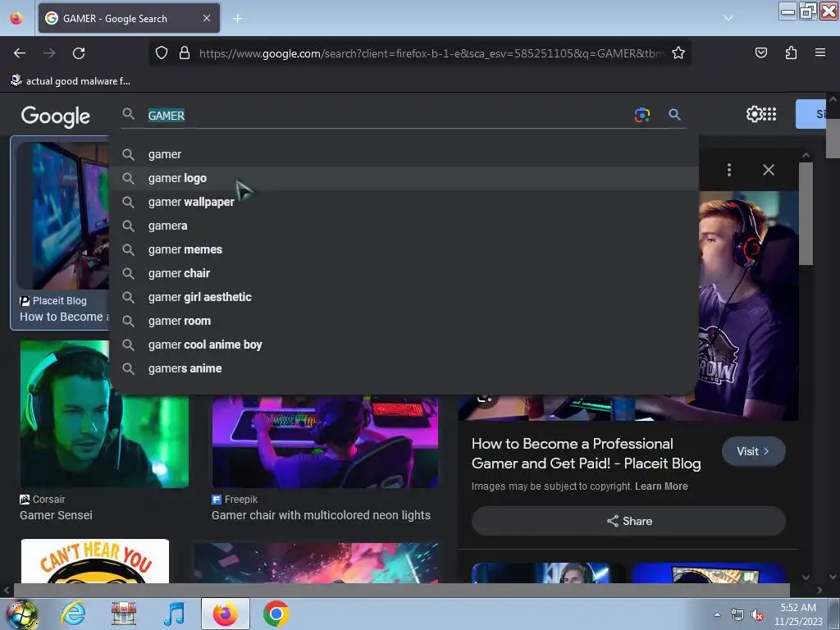Click the Freepik source label

[x=235, y=500]
